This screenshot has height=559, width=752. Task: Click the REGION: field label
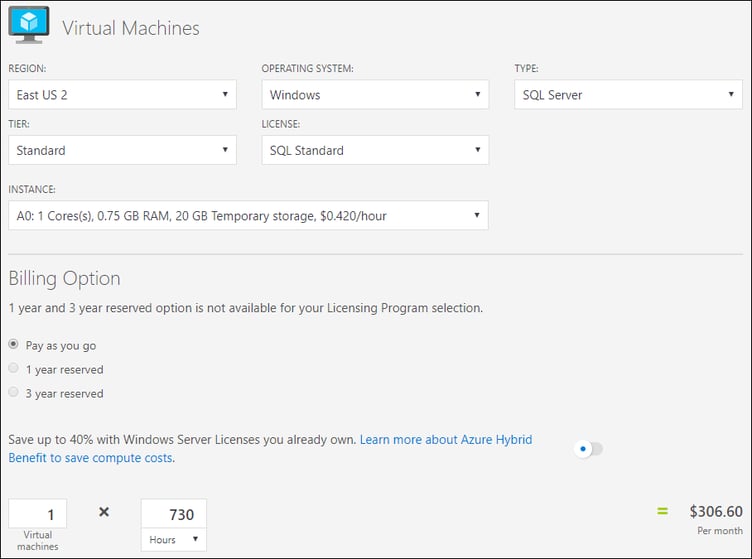[27, 69]
